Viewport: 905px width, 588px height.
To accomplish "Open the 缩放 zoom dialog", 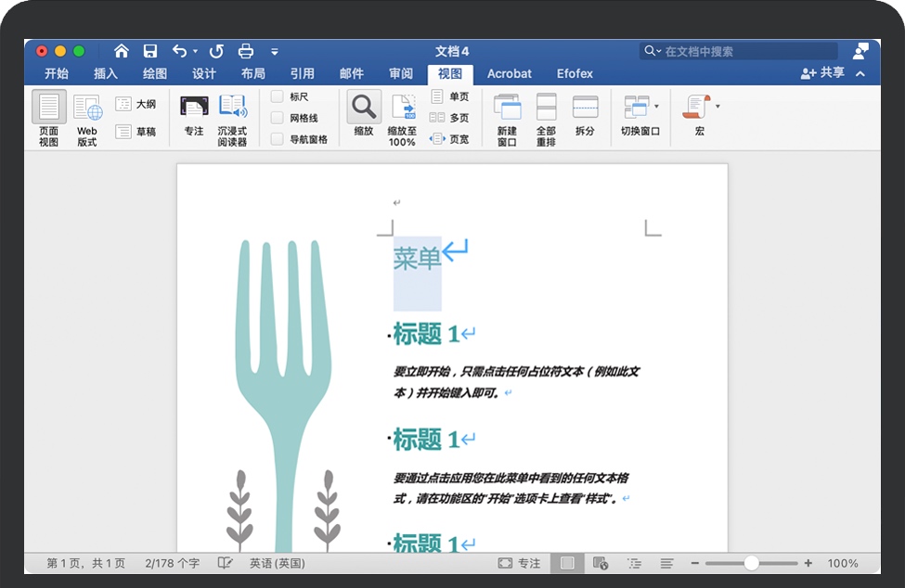I will [364, 113].
